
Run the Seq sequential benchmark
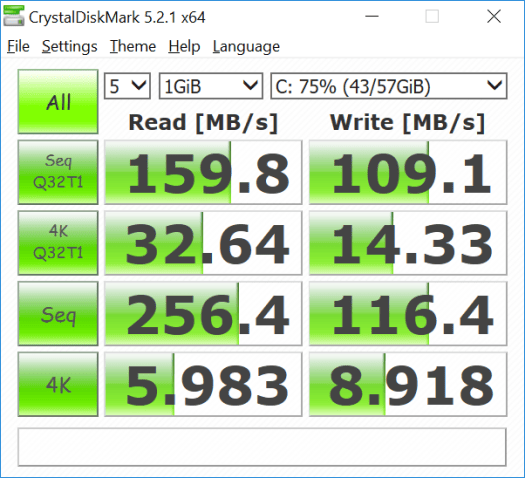58,314
